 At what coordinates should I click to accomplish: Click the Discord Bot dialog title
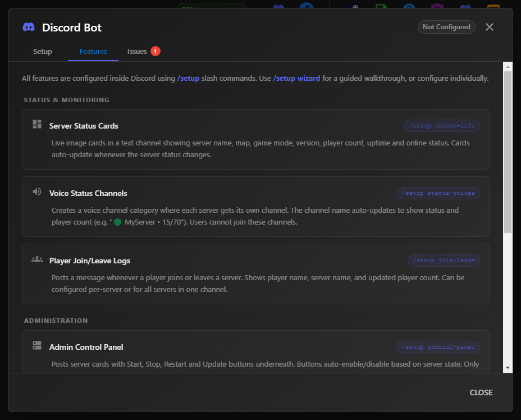point(72,28)
